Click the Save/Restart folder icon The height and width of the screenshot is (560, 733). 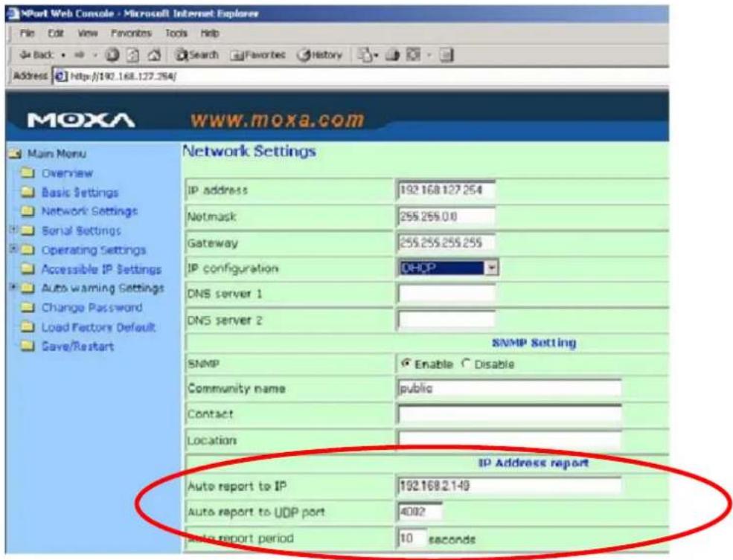(28, 346)
